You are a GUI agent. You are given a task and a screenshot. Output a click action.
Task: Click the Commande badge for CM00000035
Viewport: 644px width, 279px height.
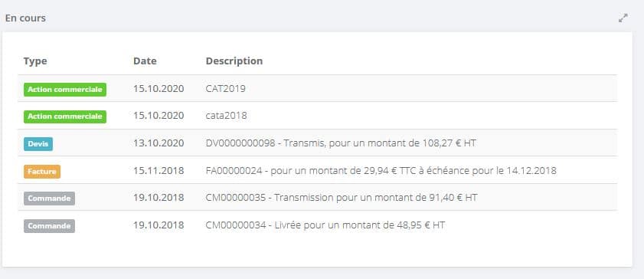click(x=49, y=199)
